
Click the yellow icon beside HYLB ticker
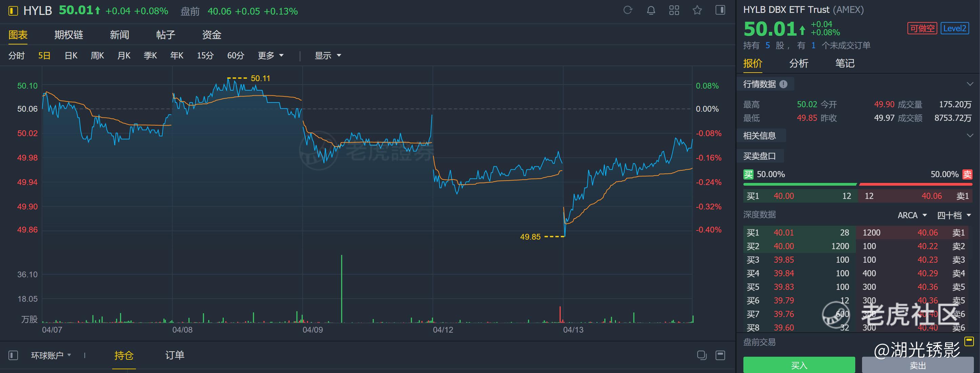[x=13, y=11]
